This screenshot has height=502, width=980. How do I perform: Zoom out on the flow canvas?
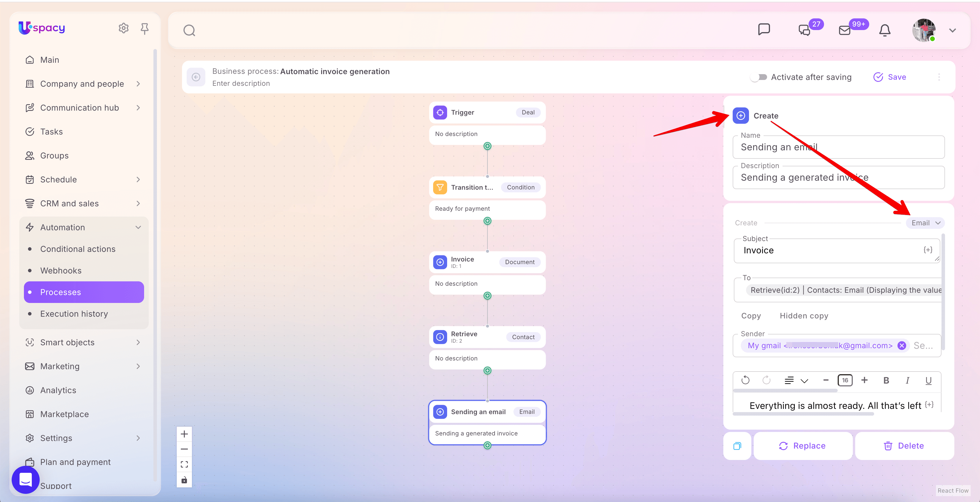184,449
